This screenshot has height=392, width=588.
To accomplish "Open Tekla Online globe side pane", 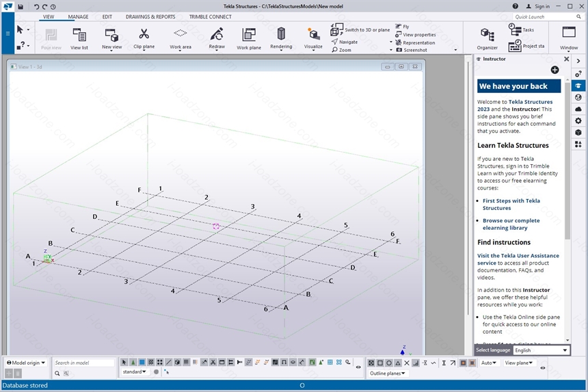I will (x=578, y=98).
